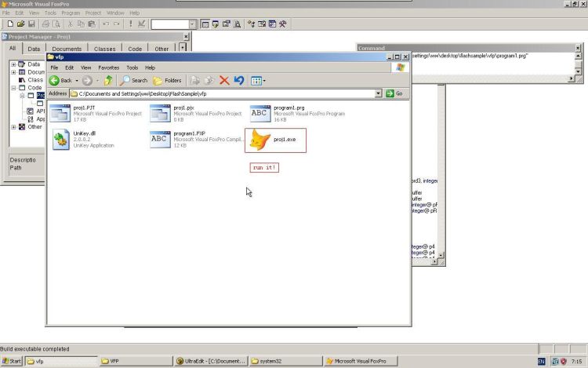
Task: Select program1.prg file
Action: [x=298, y=113]
